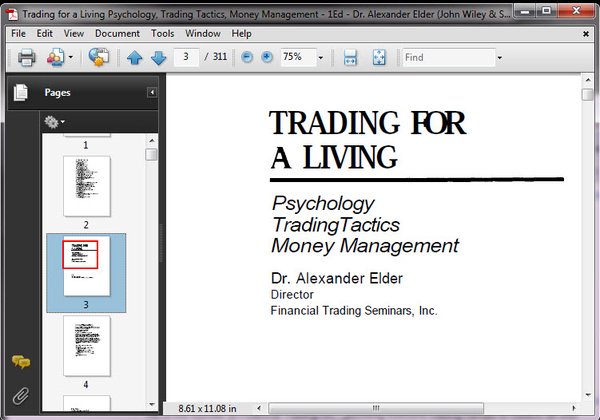The image size is (600, 420).
Task: Close the Adobe Reader window
Action: pyautogui.click(x=576, y=11)
